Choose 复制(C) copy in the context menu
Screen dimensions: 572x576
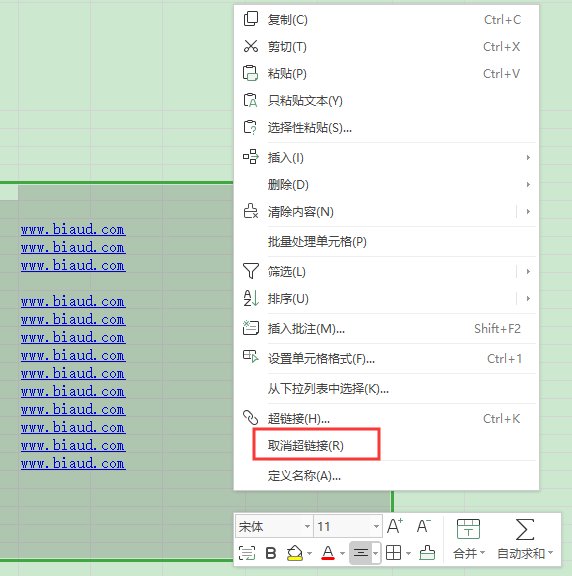386,19
